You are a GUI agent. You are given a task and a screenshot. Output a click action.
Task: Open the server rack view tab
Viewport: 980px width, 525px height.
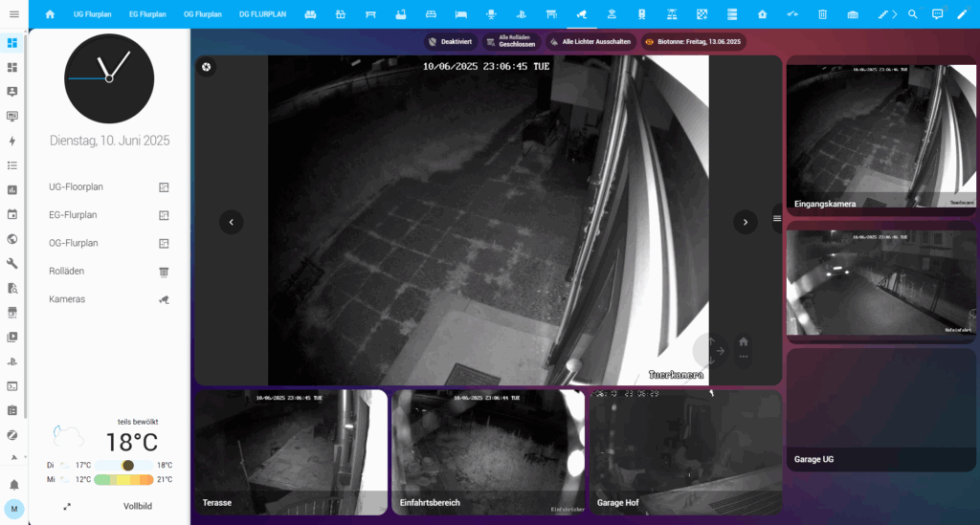point(732,14)
